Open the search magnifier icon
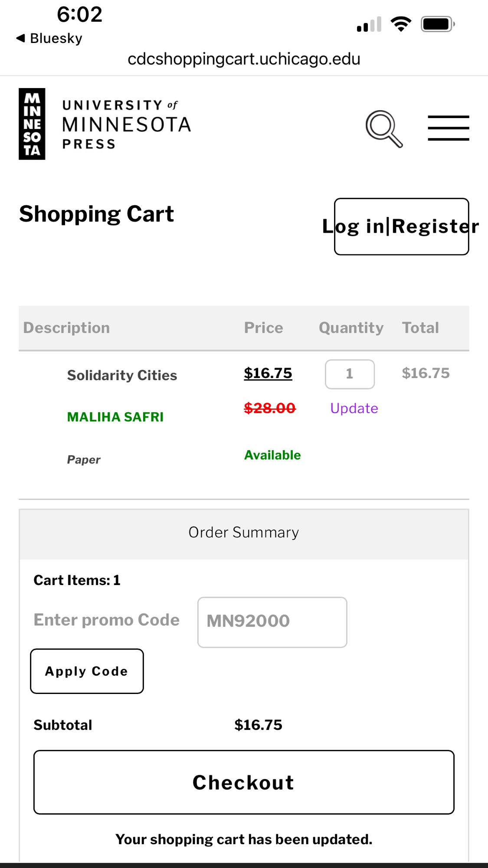488x868 pixels. click(x=384, y=128)
